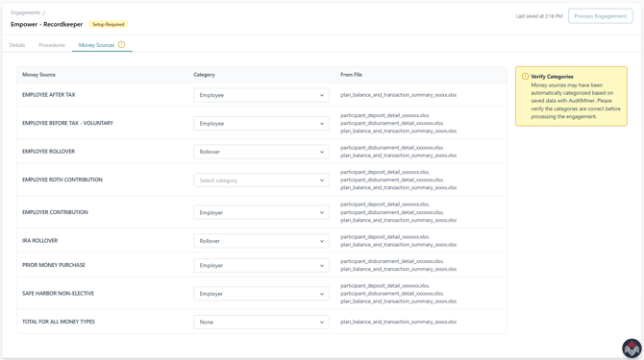
Task: Click the EMPLOYER CONTRIBUTION row label
Action: click(x=55, y=212)
